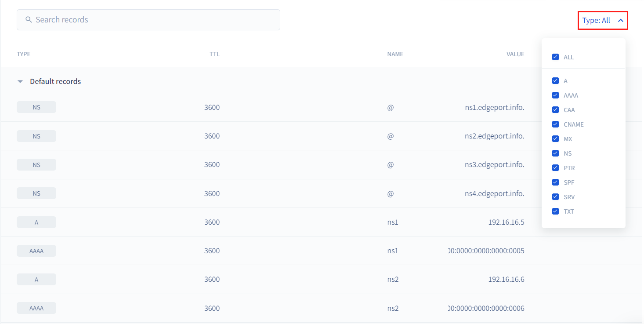644x324 pixels.
Task: Uncheck the NS filter checkbox
Action: [555, 153]
